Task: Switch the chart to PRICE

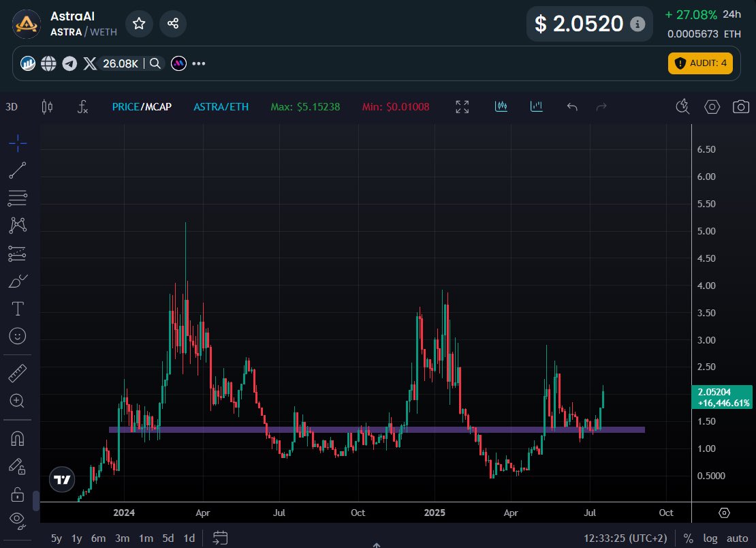Action: pyautogui.click(x=125, y=106)
